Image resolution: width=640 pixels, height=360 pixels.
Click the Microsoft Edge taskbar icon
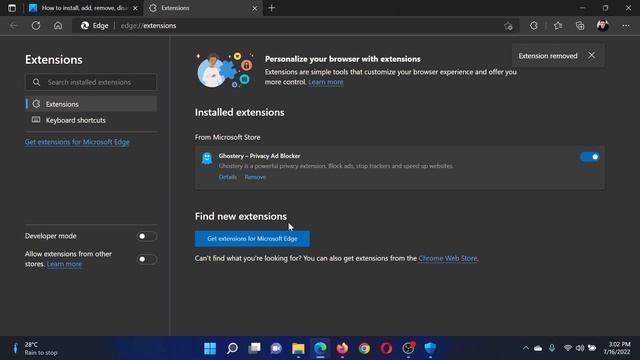click(320, 348)
